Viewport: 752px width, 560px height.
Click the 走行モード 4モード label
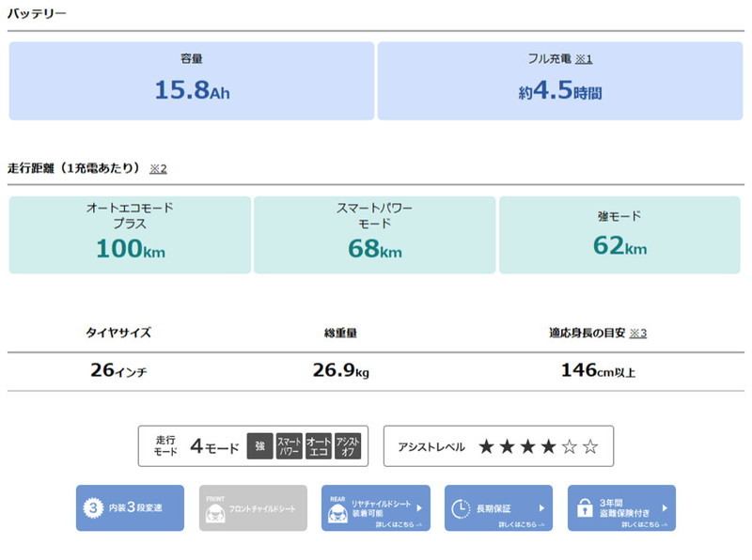tap(197, 447)
